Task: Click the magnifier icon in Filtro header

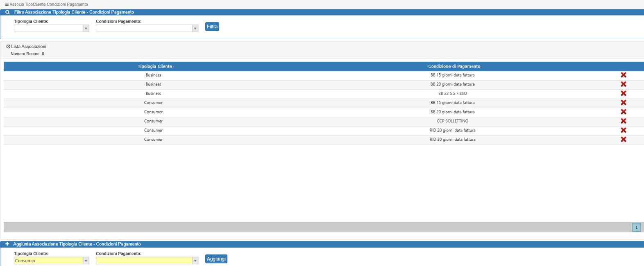Action: (x=7, y=12)
